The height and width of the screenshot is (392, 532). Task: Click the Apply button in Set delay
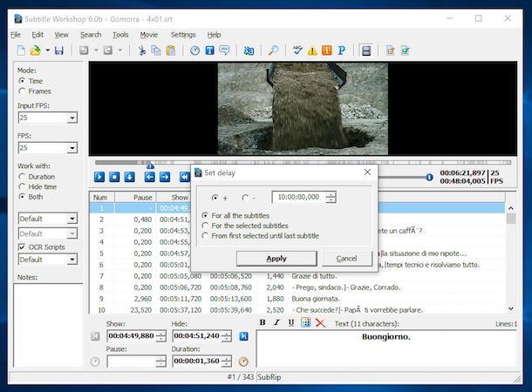pyautogui.click(x=276, y=259)
